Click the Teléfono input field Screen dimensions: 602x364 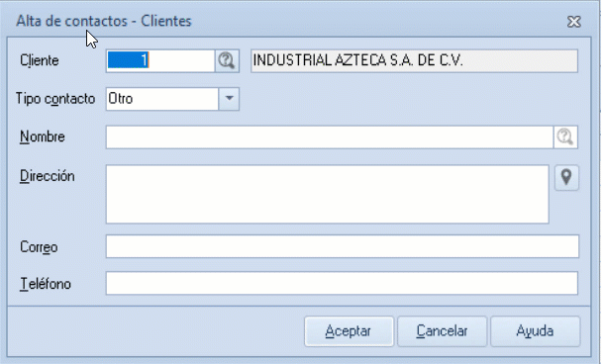342,283
